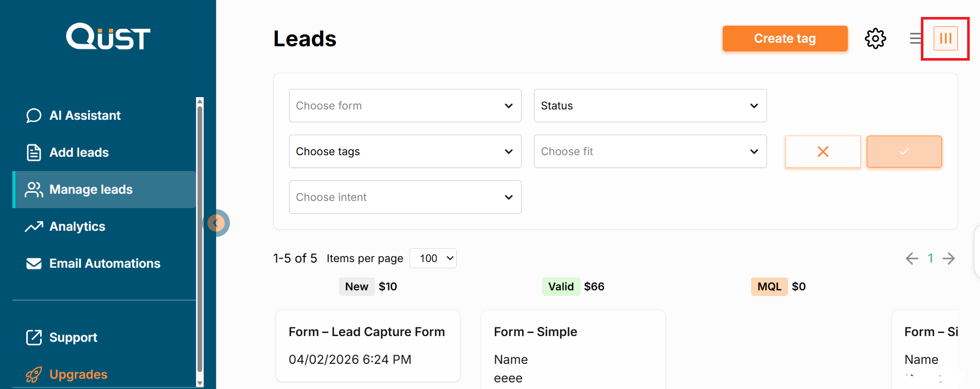The height and width of the screenshot is (389, 980).
Task: Open AI Assistant in the sidebar
Action: pos(85,116)
